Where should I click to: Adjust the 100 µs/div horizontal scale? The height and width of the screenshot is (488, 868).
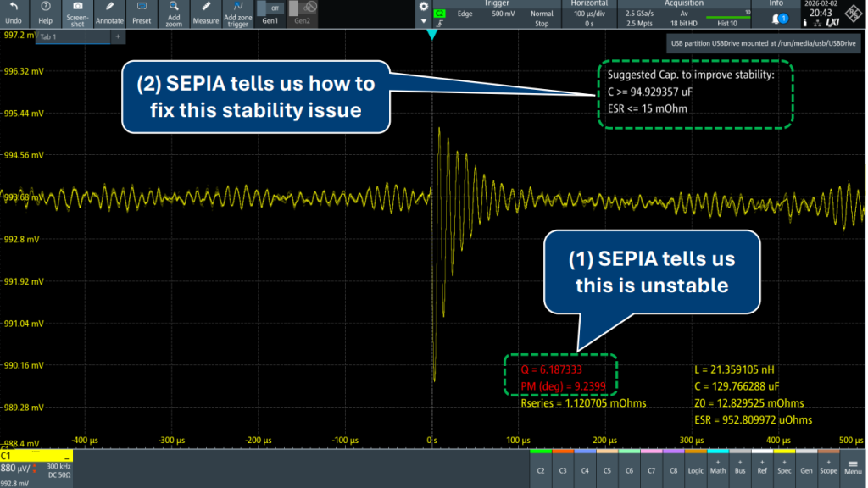pos(589,14)
